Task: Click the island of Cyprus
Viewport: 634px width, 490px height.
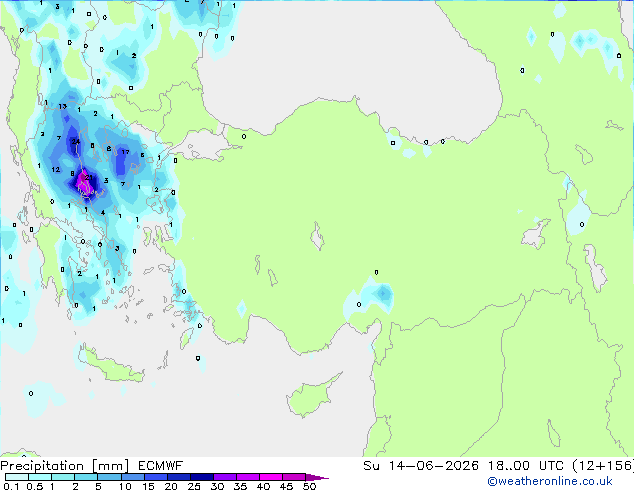Action: 313,395
